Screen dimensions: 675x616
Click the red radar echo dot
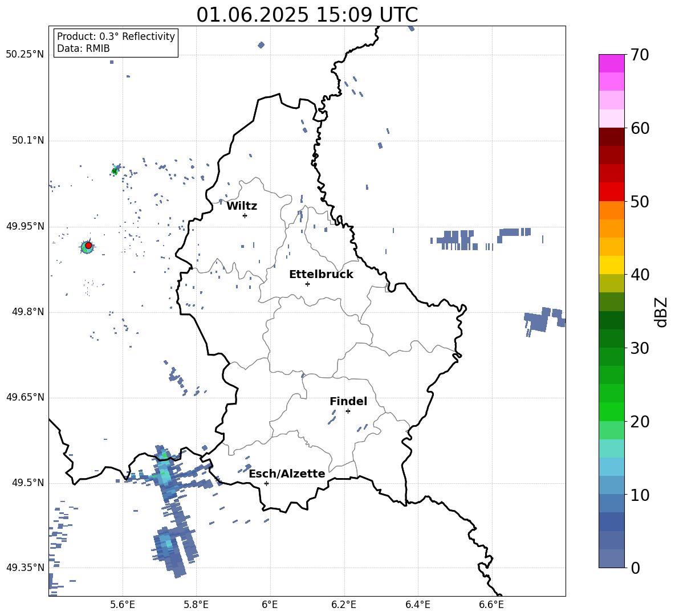(88, 245)
